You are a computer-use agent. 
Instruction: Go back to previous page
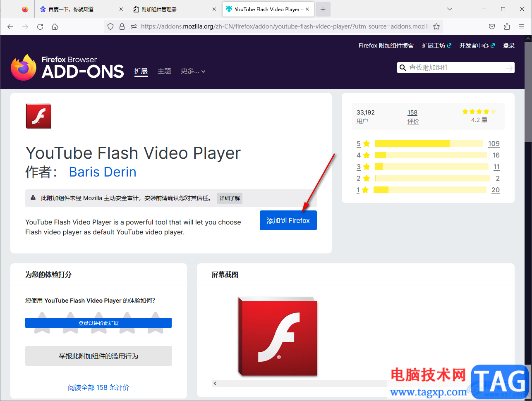pyautogui.click(x=10, y=26)
